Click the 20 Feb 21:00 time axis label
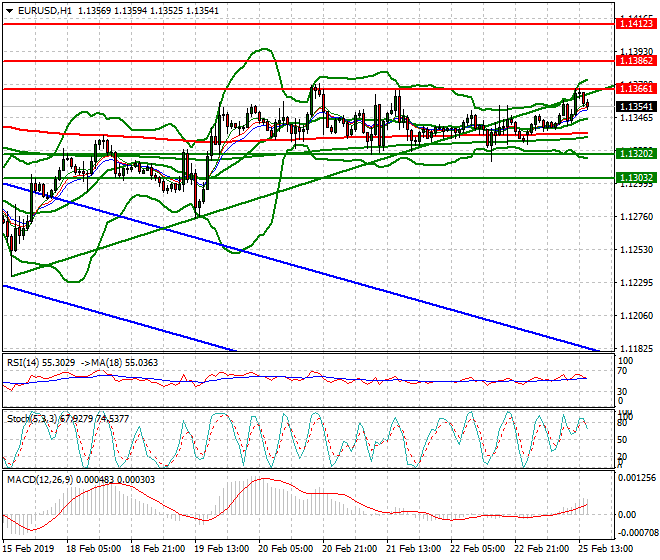660x560 pixels. [x=349, y=549]
